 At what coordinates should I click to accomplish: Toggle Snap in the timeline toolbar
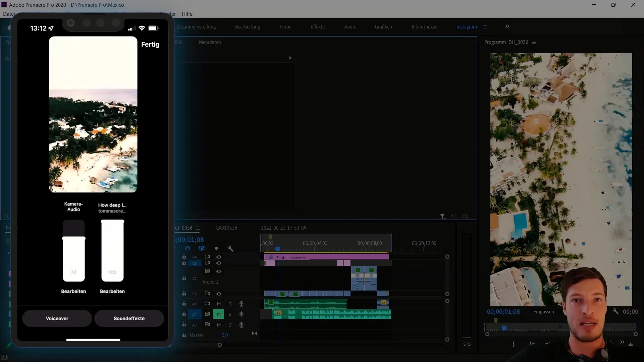pos(188,248)
